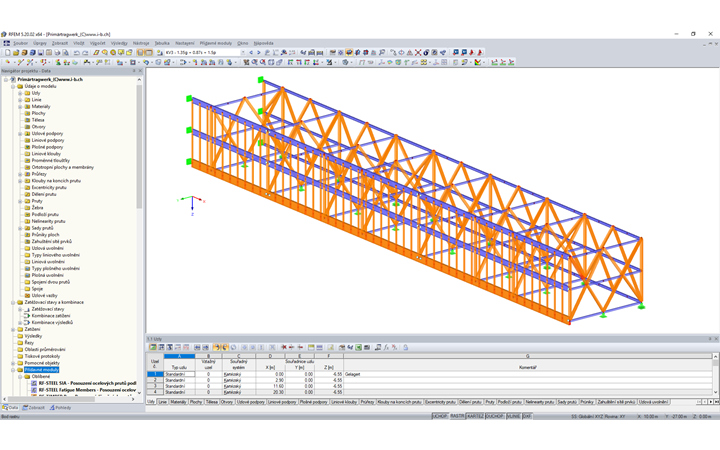Pin the Navigátor projektu panel
This screenshot has height=450, width=720.
pyautogui.click(x=134, y=71)
